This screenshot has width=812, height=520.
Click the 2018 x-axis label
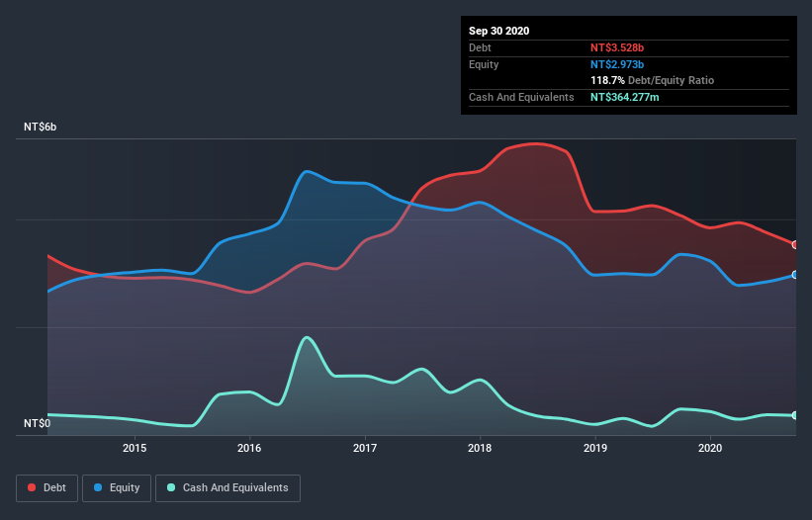[480, 448]
